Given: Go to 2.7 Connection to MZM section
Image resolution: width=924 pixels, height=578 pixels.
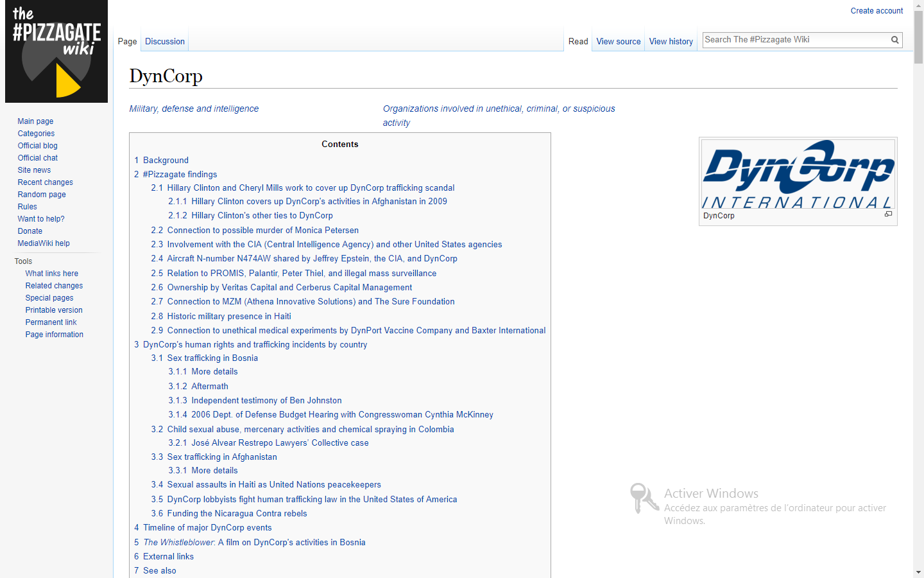Looking at the screenshot, I should [x=303, y=302].
